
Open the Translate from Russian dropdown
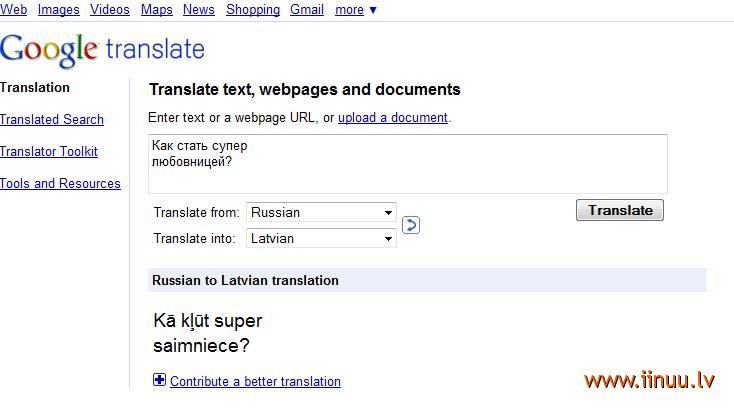click(x=321, y=212)
